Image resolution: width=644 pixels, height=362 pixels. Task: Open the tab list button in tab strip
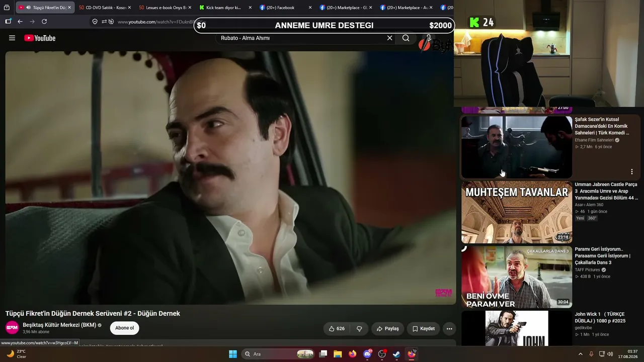click(7, 8)
